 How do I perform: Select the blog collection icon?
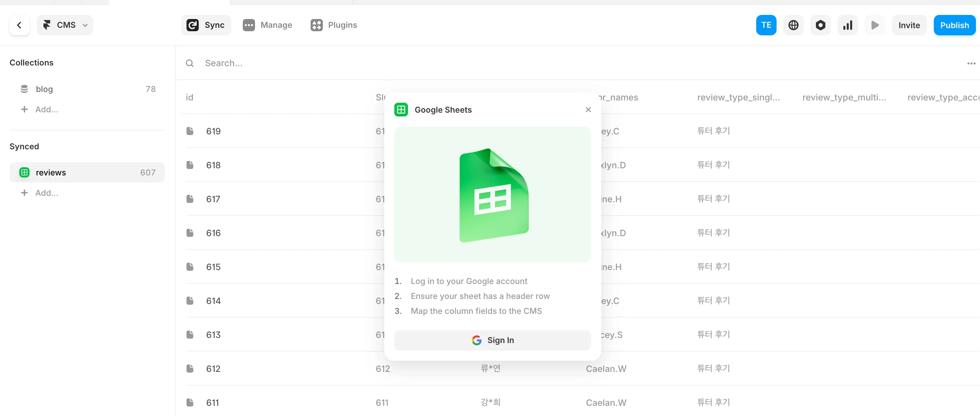24,89
